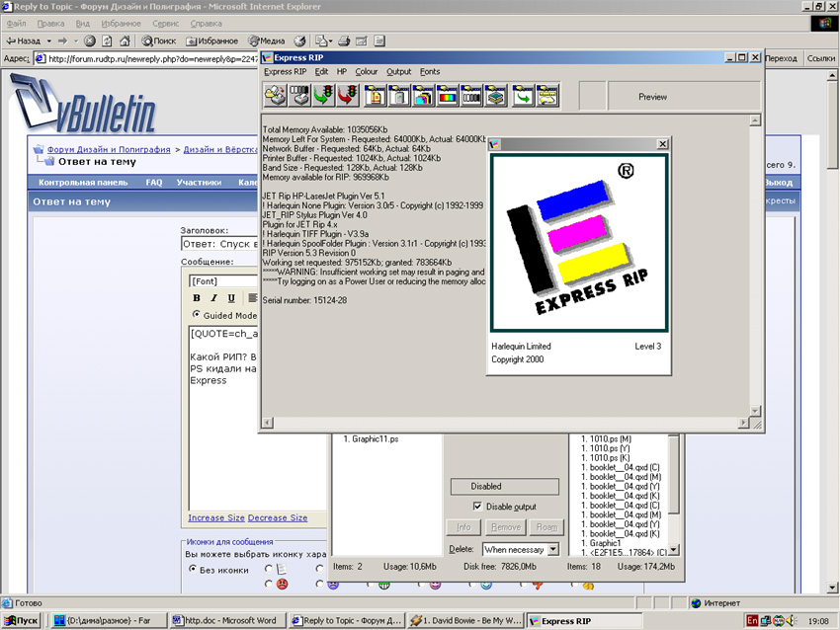Click the Bold formatting button in message editor
This screenshot has height=630, width=840.
tap(197, 298)
